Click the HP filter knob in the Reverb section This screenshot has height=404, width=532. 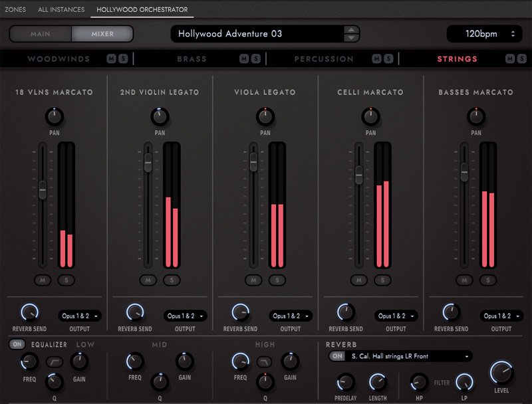tap(420, 383)
